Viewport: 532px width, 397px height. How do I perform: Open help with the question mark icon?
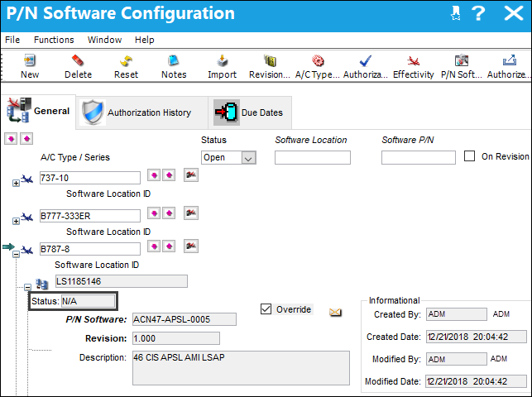[478, 13]
